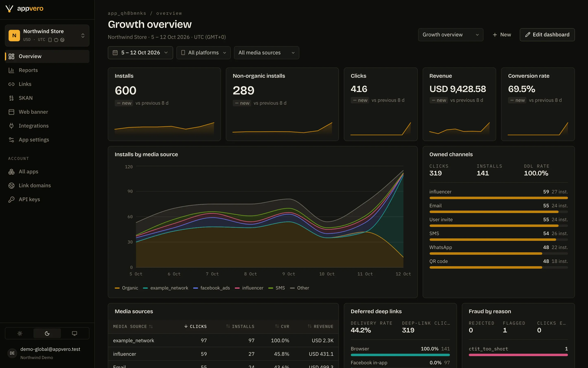The image size is (588, 368).
Task: Sort table by Installs column
Action: (240, 326)
